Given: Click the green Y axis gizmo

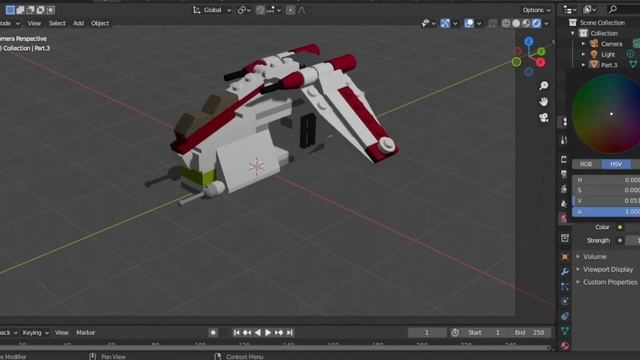Looking at the screenshot, I should (x=541, y=51).
